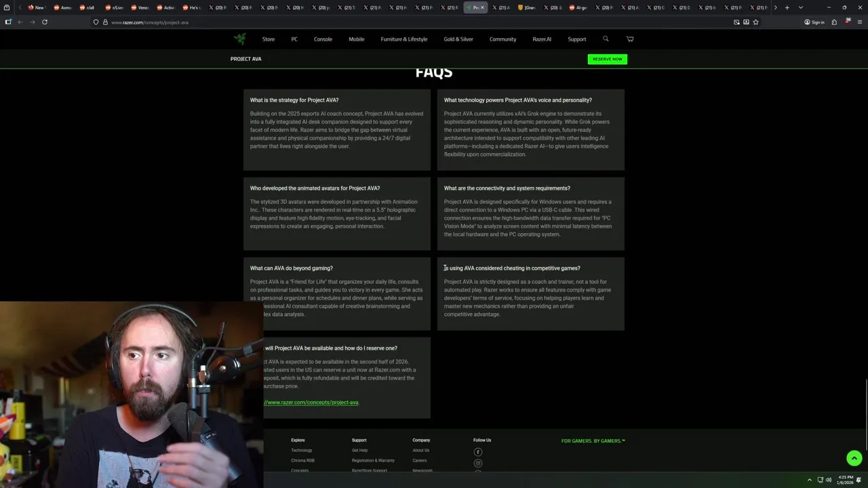Viewport: 868px width, 488px height.
Task: Open the PC menu
Action: pyautogui.click(x=294, y=39)
